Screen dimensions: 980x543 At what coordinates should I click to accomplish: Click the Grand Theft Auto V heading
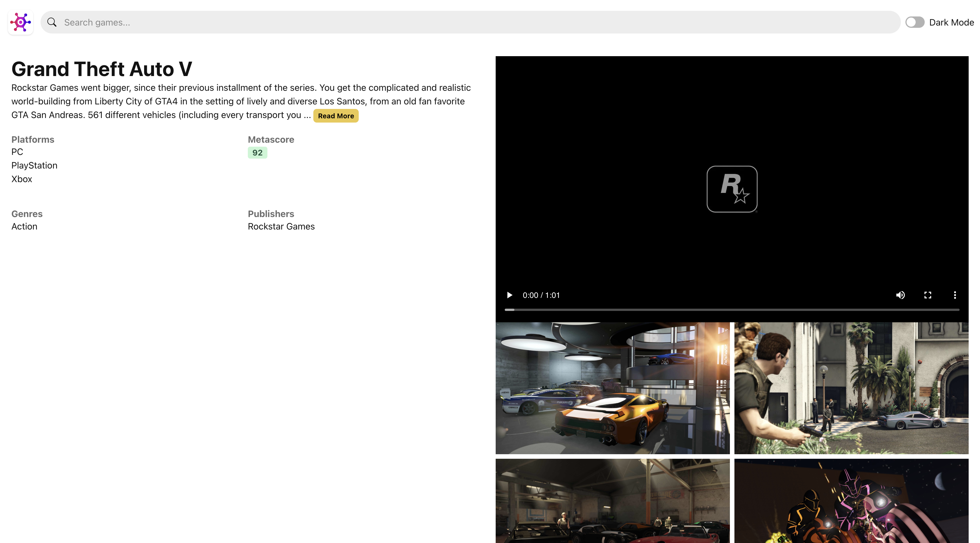coord(102,69)
